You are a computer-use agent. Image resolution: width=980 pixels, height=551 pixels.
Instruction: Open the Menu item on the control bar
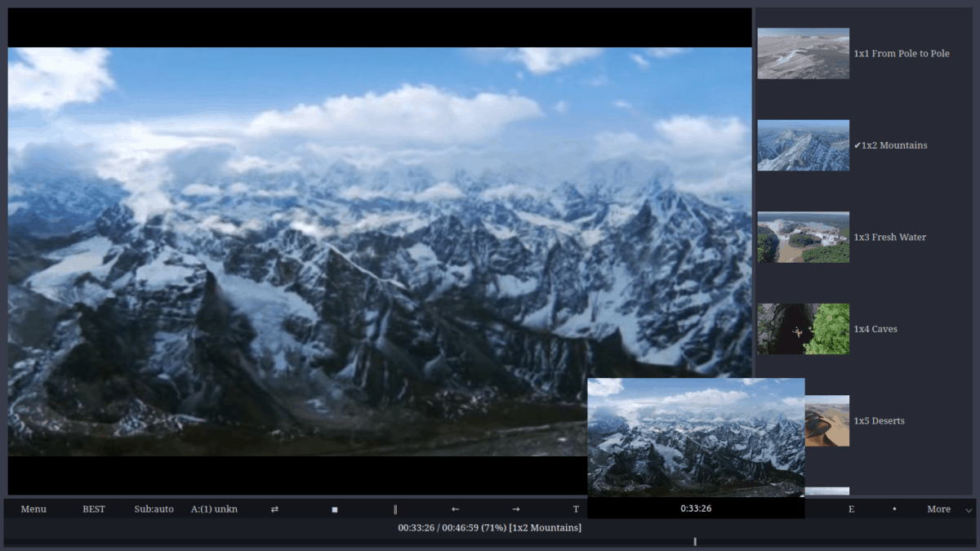[x=33, y=509]
